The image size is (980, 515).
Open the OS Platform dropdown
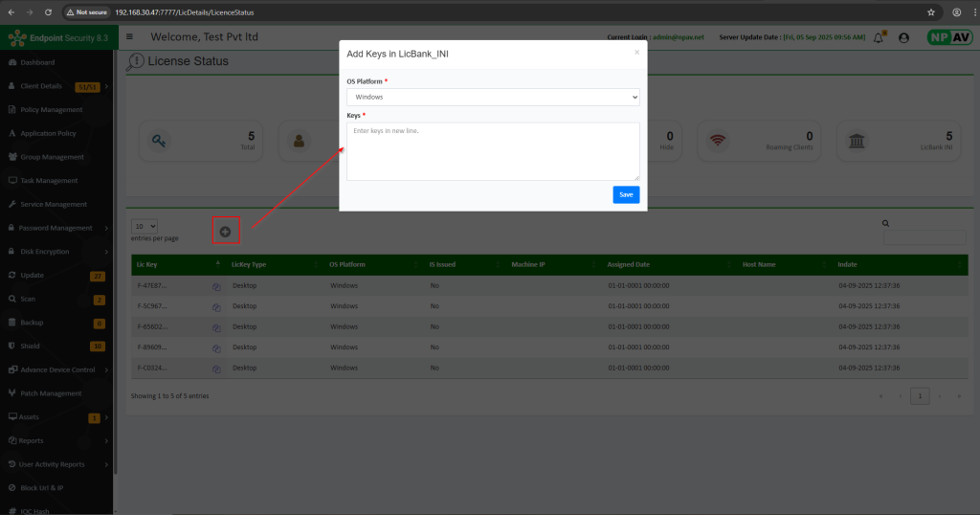493,97
